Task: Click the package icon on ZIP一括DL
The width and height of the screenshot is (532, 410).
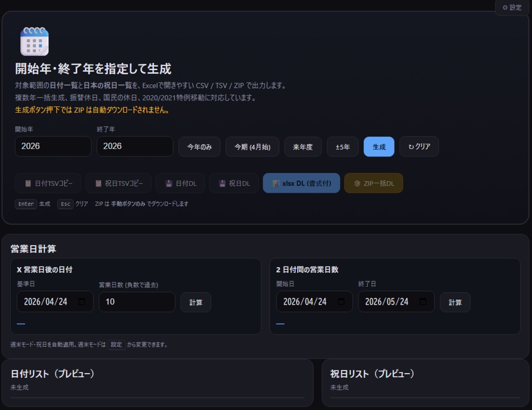Action: [357, 183]
